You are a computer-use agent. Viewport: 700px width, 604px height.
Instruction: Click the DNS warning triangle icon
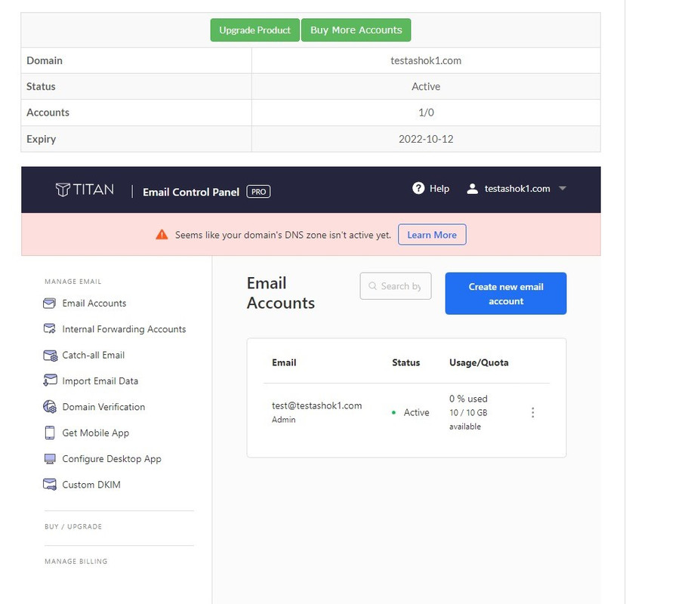coord(162,235)
